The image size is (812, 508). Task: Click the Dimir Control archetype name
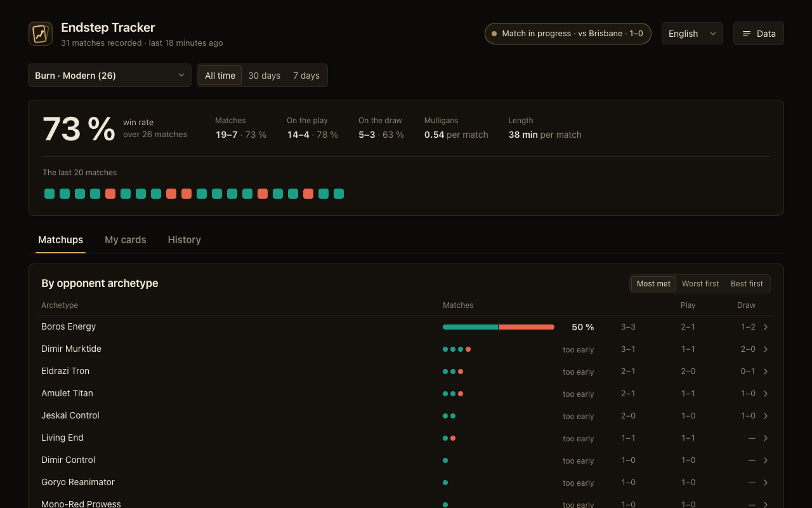68,460
